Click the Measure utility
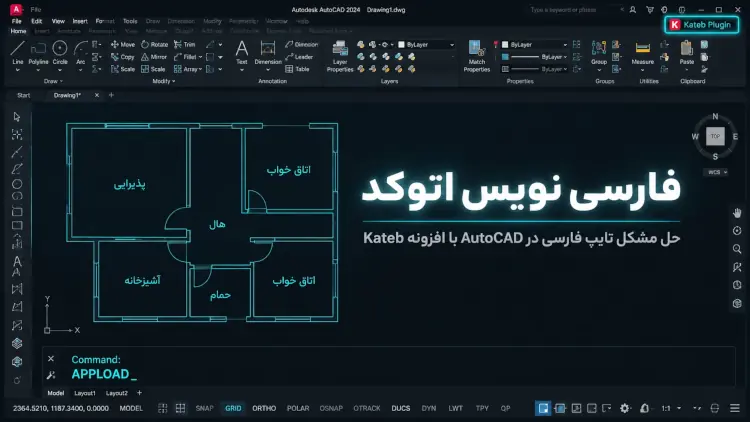Screen dimensions: 750x422 point(642,53)
